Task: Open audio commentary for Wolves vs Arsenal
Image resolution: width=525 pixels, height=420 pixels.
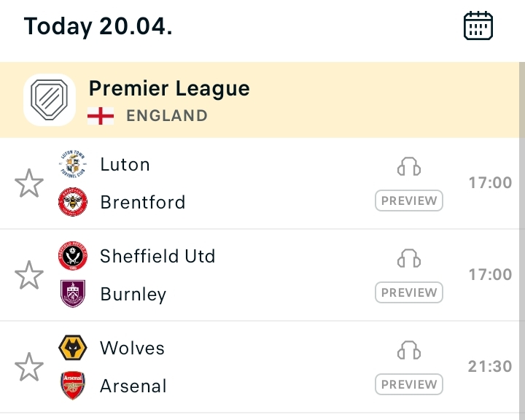Action: point(409,350)
